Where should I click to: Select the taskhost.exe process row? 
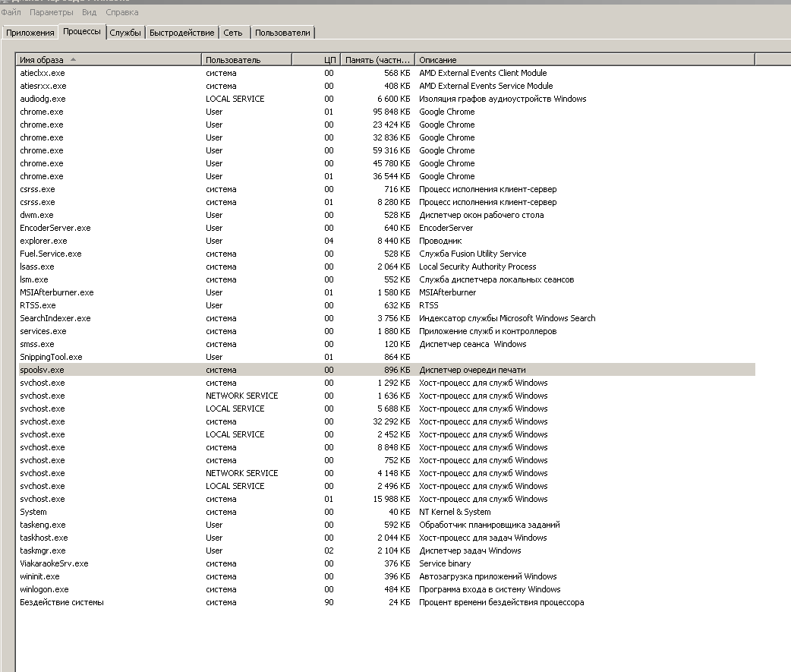point(387,538)
